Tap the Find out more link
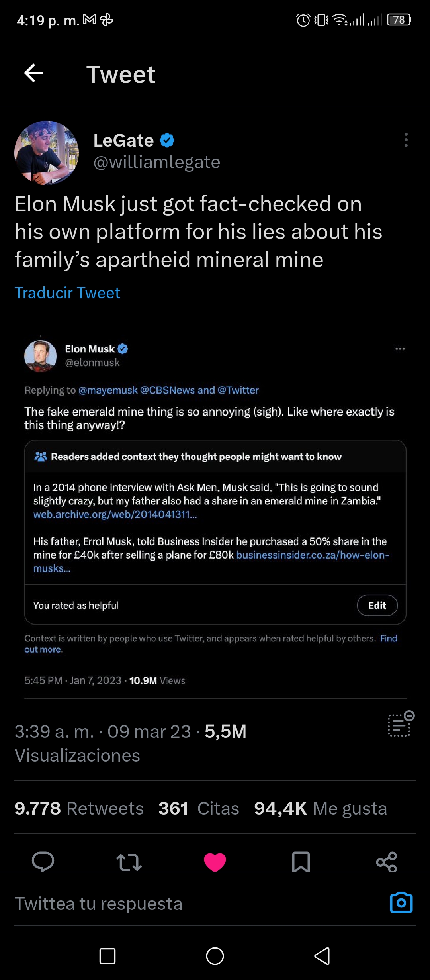The image size is (430, 980). point(211,644)
